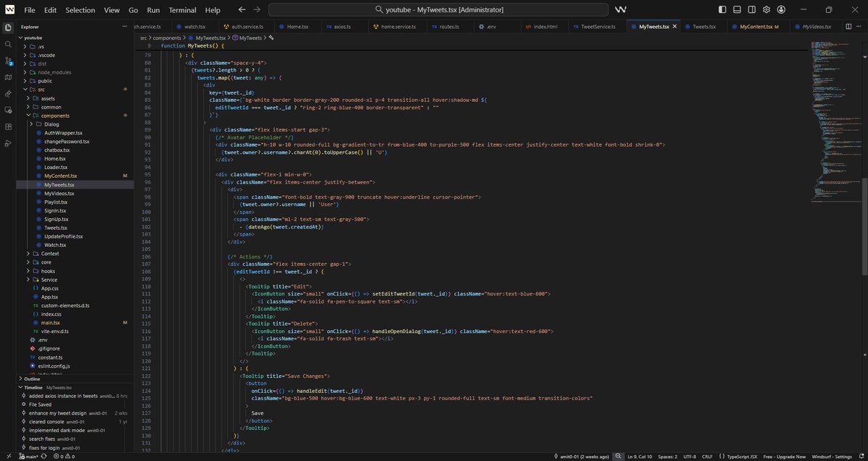Screen dimensions: 868x461
Task: Close the MyTweets.tsx tab
Action: point(676,27)
